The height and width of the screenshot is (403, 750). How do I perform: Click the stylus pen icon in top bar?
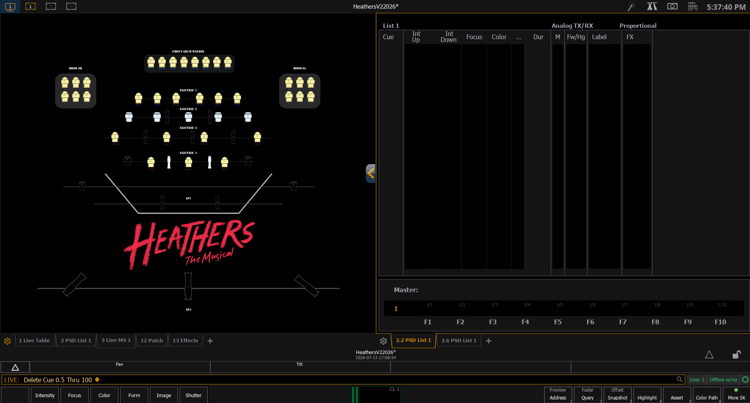click(x=631, y=7)
